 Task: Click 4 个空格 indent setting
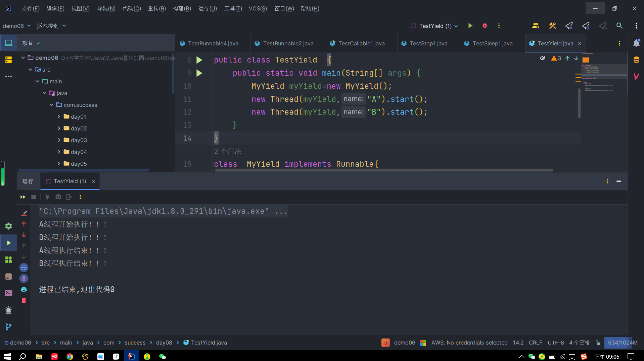pyautogui.click(x=580, y=343)
